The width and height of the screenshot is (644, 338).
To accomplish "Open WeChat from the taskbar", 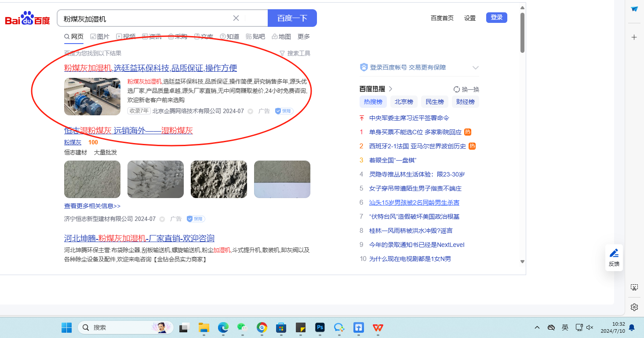I will [x=242, y=327].
